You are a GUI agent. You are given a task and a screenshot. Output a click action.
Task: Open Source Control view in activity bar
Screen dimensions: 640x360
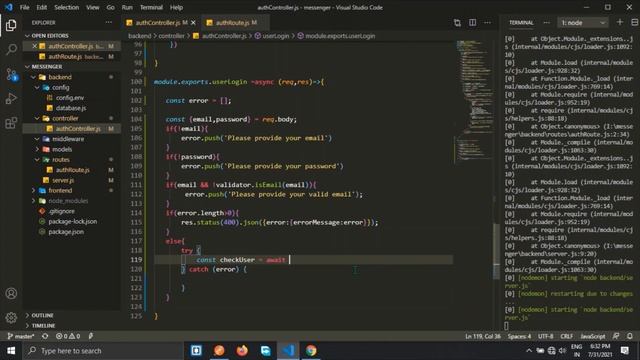[x=11, y=74]
